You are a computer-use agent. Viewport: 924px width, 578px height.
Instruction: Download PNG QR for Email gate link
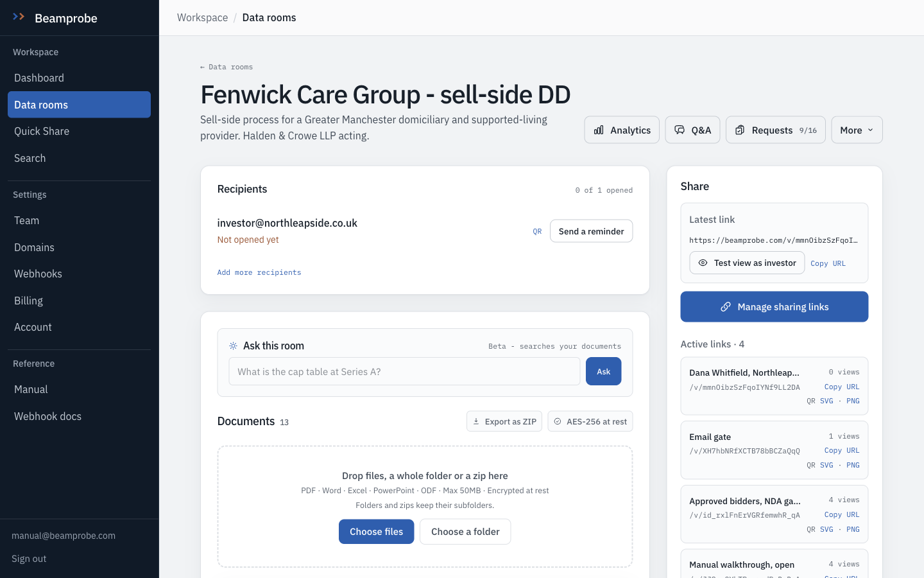point(853,465)
